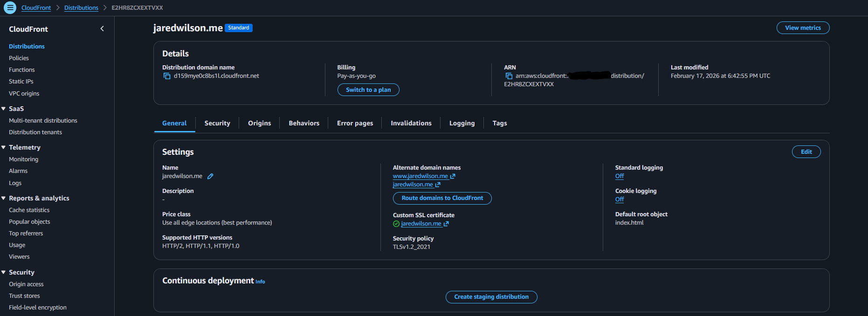Open Multi-tenant distributions in sidebar
The image size is (868, 316).
pos(43,121)
